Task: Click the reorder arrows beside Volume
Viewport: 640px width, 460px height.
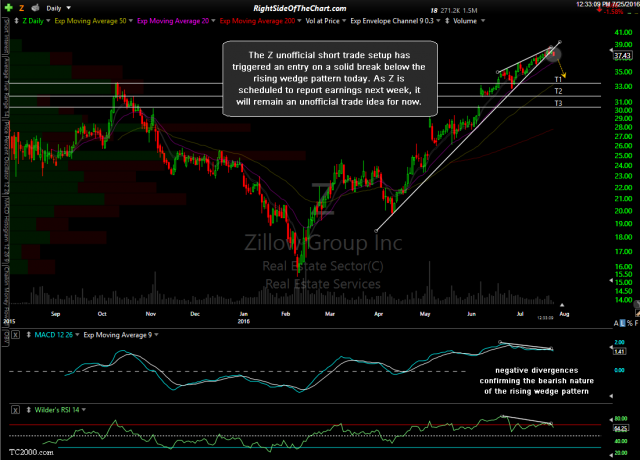Action: click(447, 21)
